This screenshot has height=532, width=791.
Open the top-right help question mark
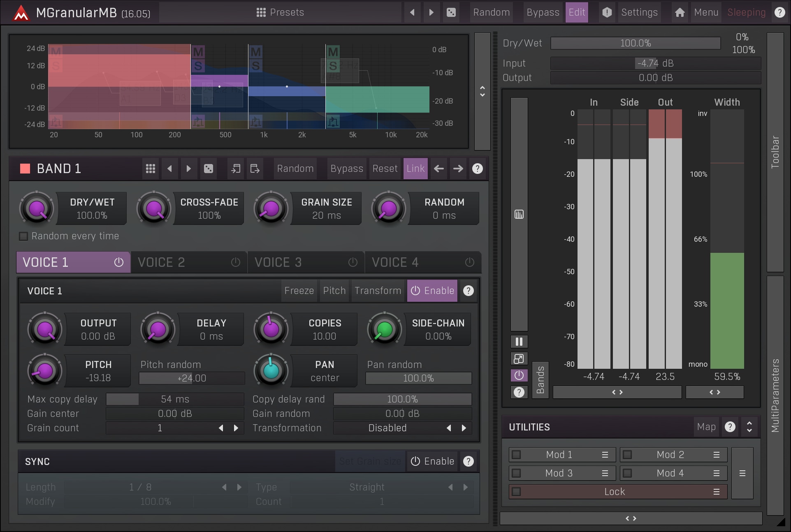pos(779,12)
